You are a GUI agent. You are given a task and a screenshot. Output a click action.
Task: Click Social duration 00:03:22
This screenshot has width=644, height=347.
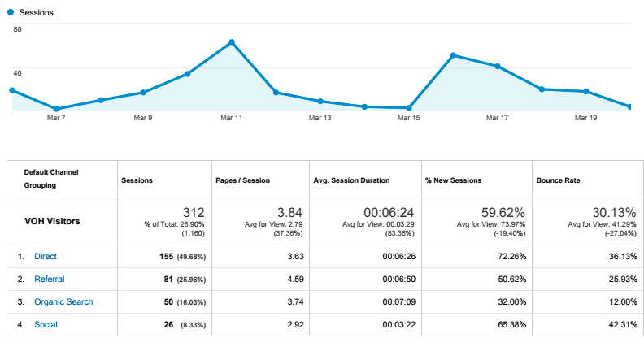[398, 324]
